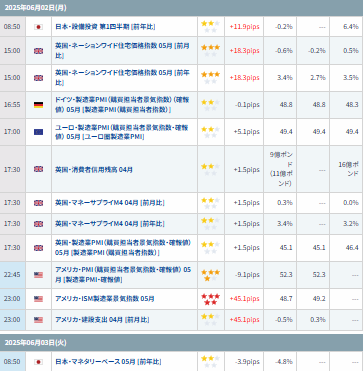This screenshot has height=371, width=364.
Task: Click red five-star rating for ISM製造業景気指数
Action: (x=210, y=299)
